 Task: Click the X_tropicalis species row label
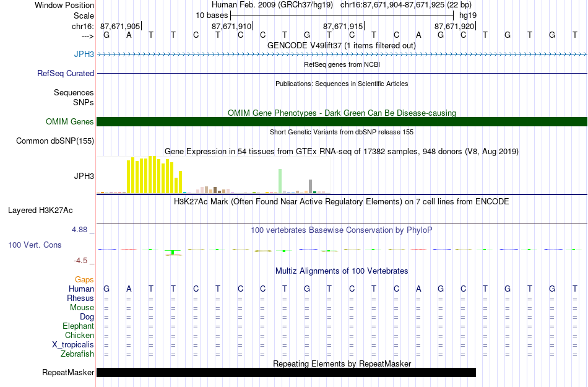pos(73,345)
